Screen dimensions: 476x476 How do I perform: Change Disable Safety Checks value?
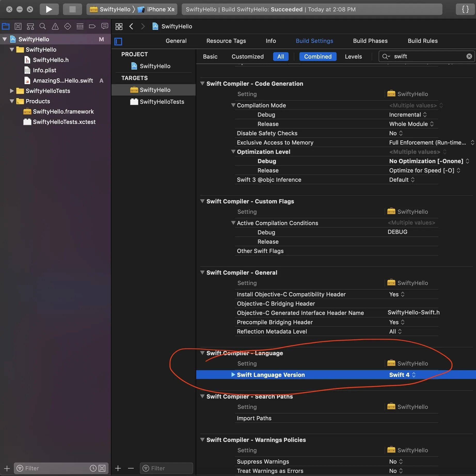pyautogui.click(x=396, y=133)
